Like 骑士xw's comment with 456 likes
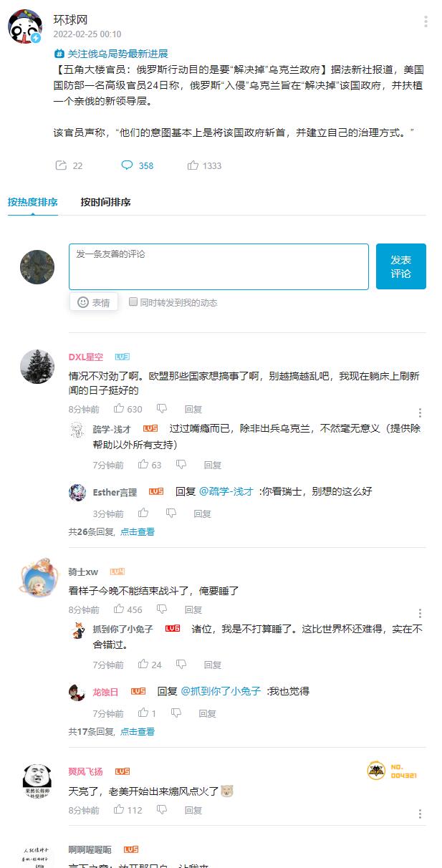 click(x=119, y=609)
